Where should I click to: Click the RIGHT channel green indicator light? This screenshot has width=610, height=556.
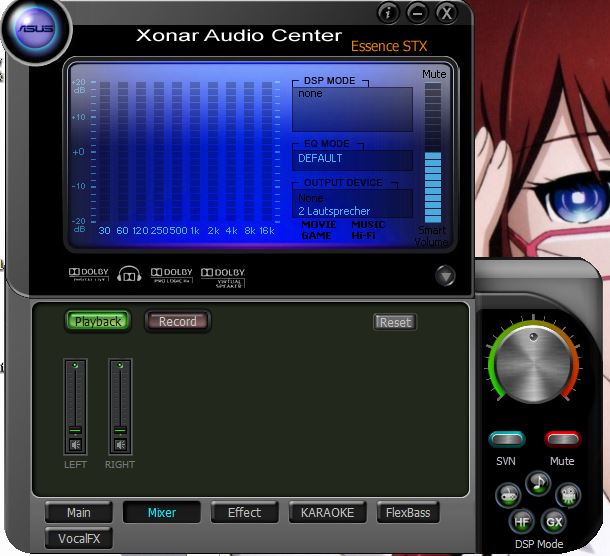[x=120, y=365]
